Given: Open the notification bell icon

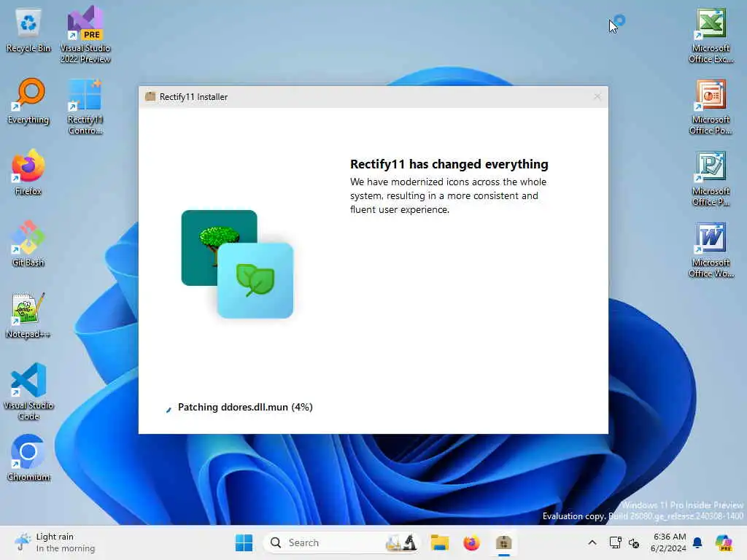Looking at the screenshot, I should 697,542.
